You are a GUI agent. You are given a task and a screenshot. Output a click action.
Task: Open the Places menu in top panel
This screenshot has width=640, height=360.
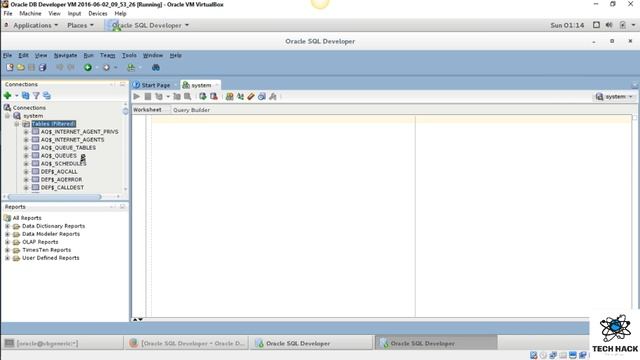(x=80, y=25)
